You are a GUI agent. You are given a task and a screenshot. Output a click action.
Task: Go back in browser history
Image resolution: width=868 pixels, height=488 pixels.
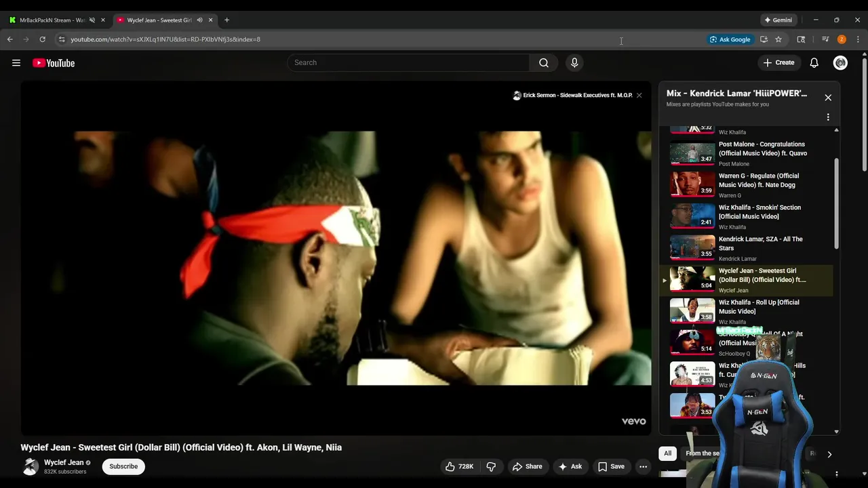point(10,39)
